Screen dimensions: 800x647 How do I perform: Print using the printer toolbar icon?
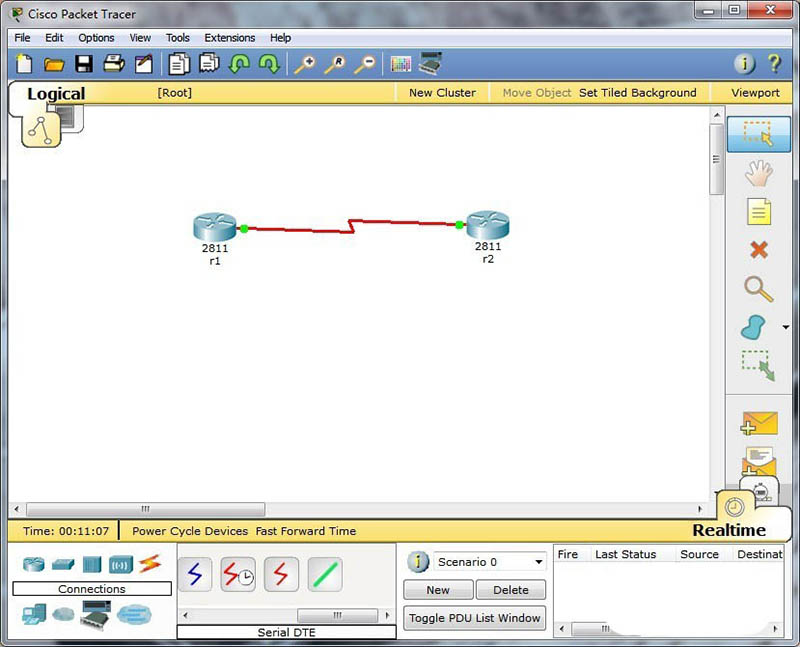click(114, 64)
